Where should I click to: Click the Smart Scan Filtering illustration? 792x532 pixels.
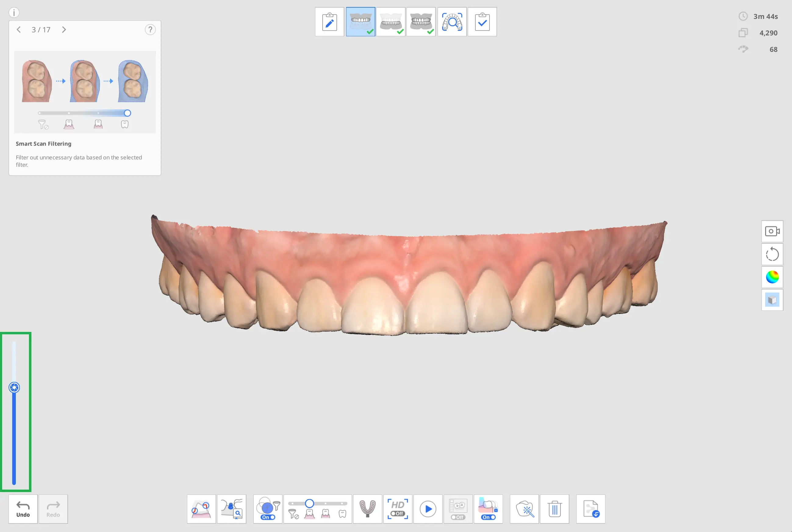(85, 92)
